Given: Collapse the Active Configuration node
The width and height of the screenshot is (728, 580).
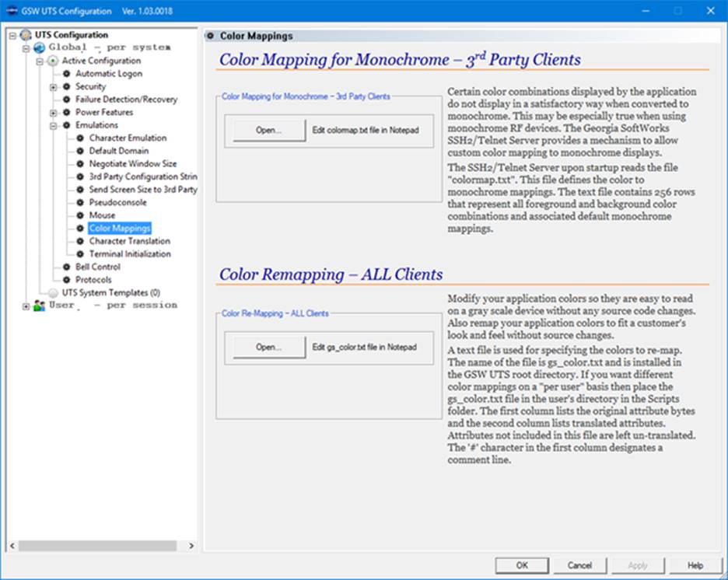Looking at the screenshot, I should (x=40, y=61).
